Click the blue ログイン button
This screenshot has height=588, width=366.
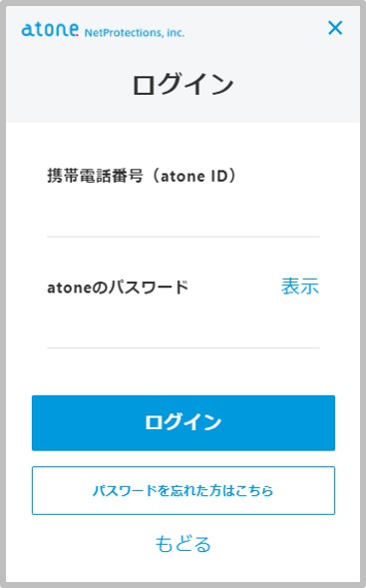pyautogui.click(x=183, y=422)
